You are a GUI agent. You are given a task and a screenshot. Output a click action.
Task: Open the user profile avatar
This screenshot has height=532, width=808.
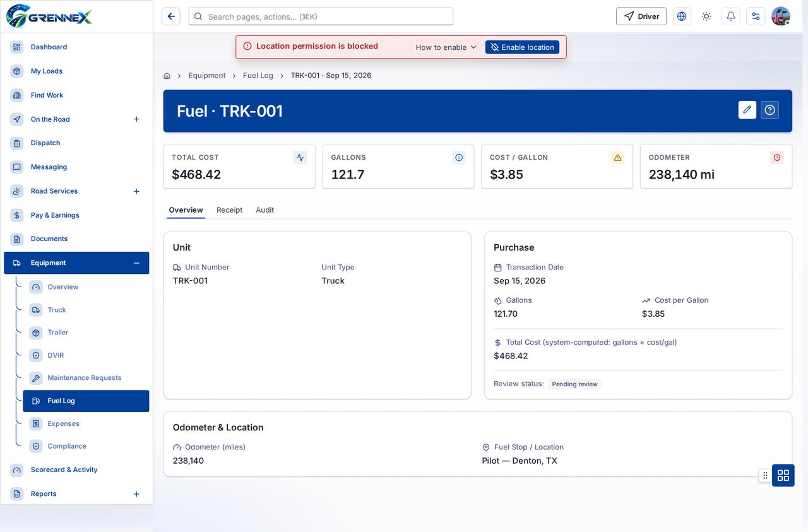click(781, 16)
